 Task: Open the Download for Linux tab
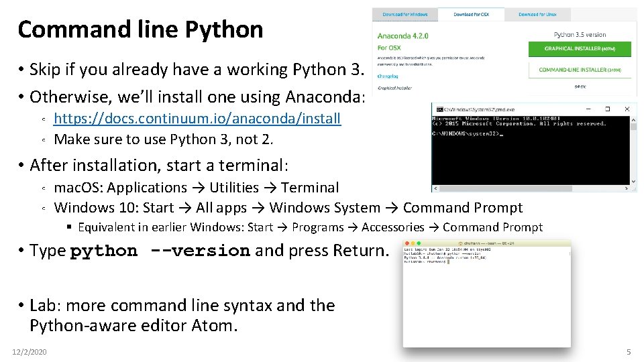537,14
